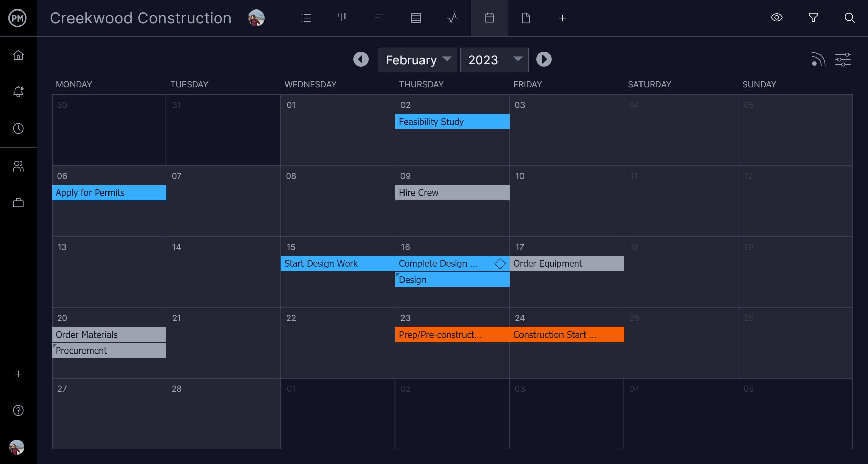This screenshot has width=868, height=464.
Task: Select the date cell 01 February
Action: click(337, 130)
